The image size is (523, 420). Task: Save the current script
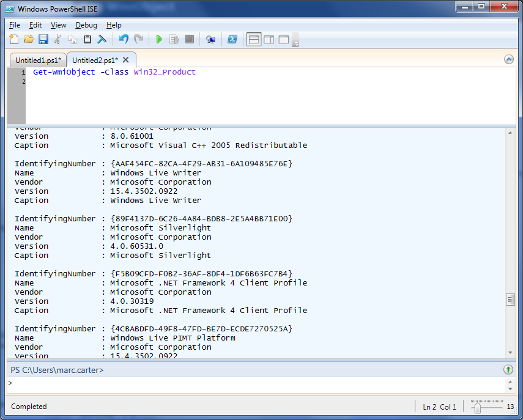[x=43, y=39]
